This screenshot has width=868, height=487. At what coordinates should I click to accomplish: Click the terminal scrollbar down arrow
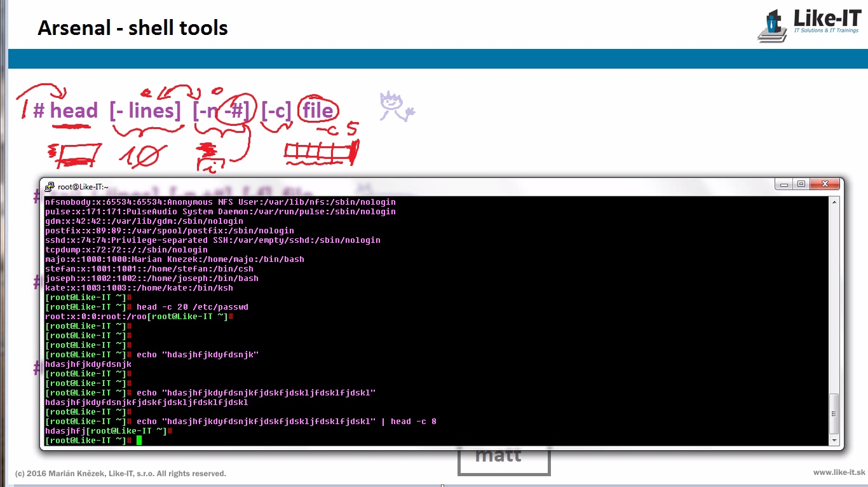pos(834,440)
